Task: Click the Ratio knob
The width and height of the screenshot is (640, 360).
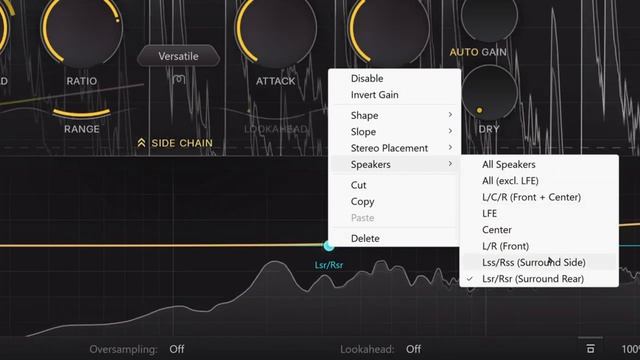Action: tap(82, 29)
